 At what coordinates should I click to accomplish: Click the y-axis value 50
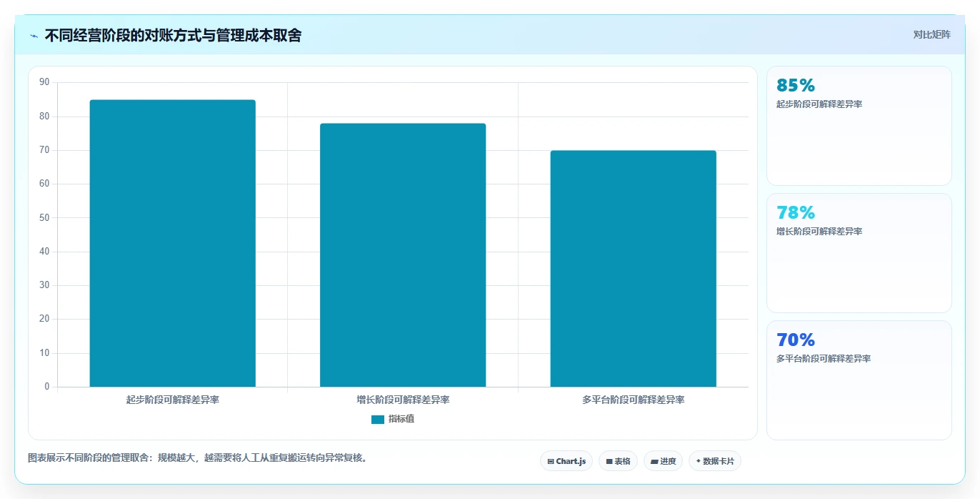(44, 217)
